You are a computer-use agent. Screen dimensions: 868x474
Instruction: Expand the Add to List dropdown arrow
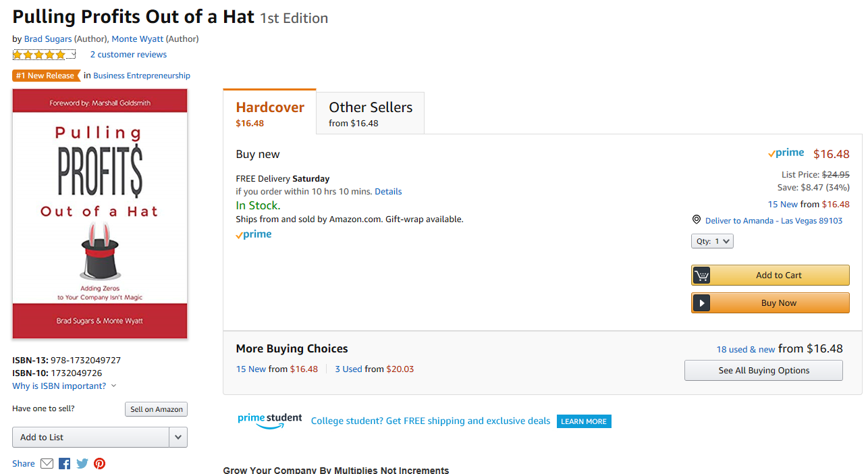click(x=178, y=438)
